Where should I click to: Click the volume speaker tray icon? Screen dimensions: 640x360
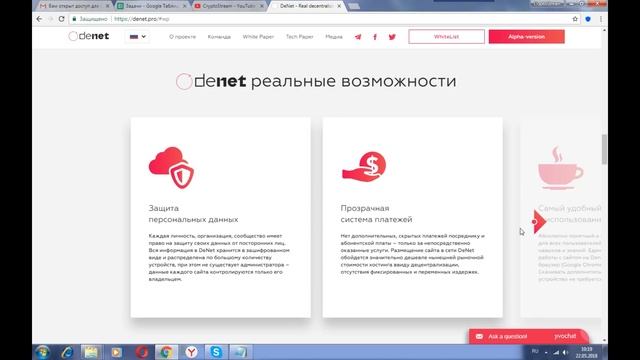coord(565,352)
